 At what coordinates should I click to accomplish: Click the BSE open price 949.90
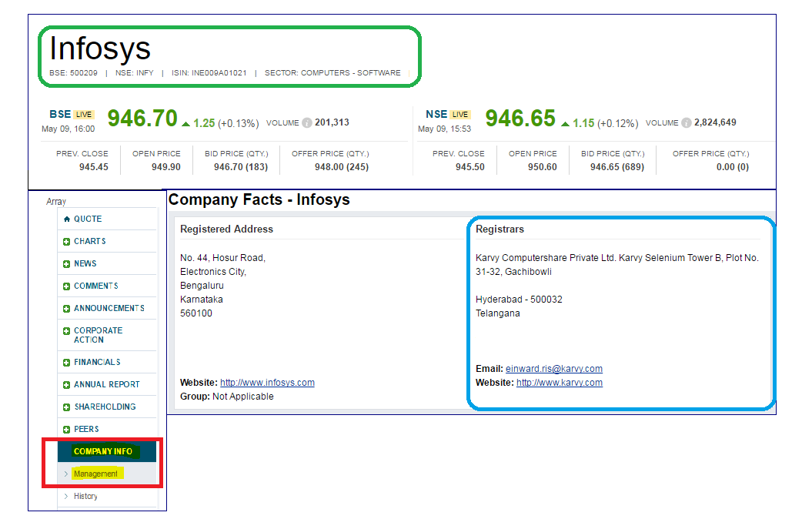coord(166,167)
